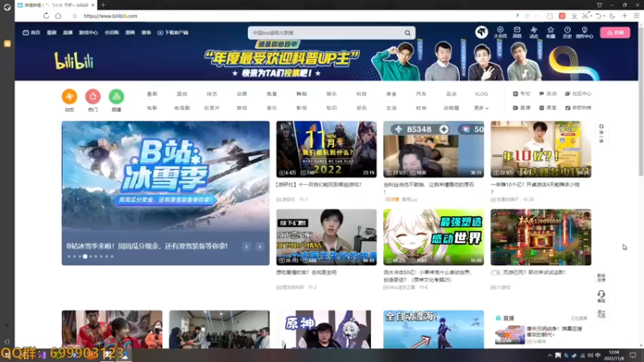Image resolution: width=644 pixels, height=362 pixels.
Task: Go to the previous carousel slide
Action: click(x=246, y=246)
